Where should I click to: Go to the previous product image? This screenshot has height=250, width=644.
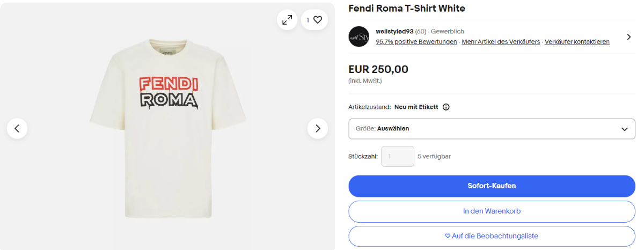pos(17,128)
